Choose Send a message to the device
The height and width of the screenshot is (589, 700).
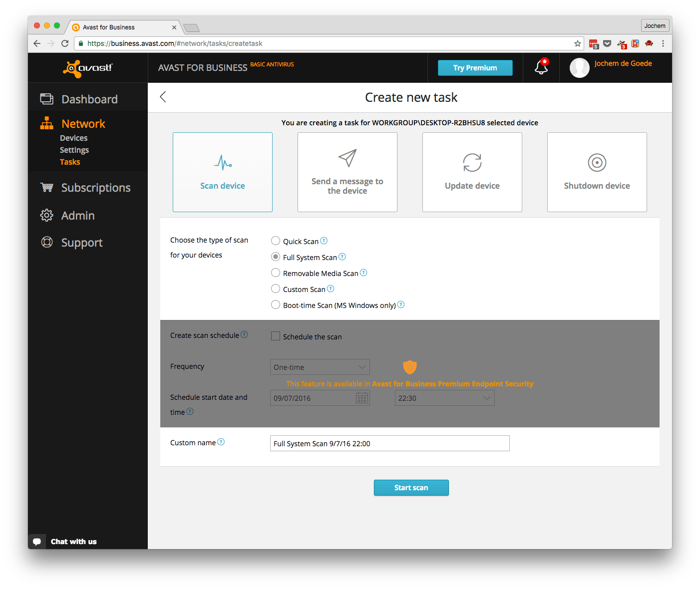[348, 172]
